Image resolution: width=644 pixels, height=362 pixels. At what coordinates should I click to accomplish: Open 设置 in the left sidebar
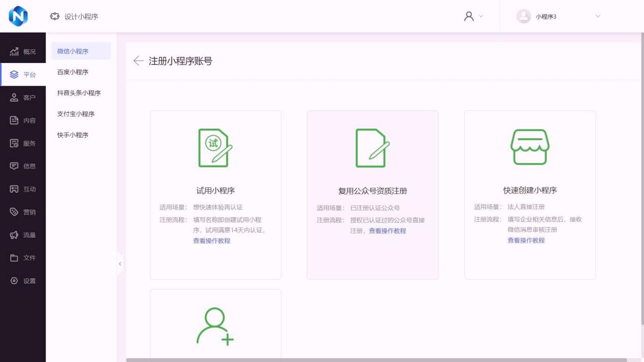tap(23, 281)
